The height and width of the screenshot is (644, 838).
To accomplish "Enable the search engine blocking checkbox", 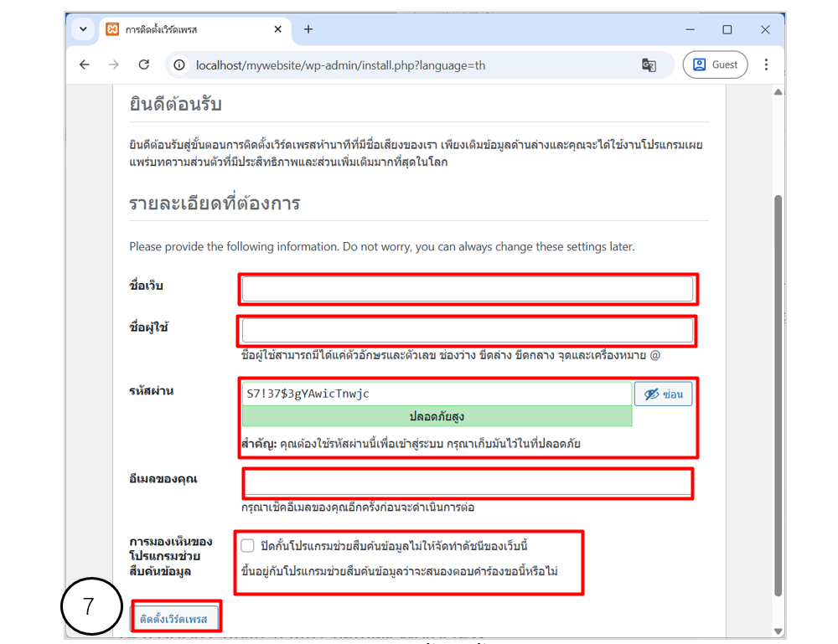I will click(247, 546).
